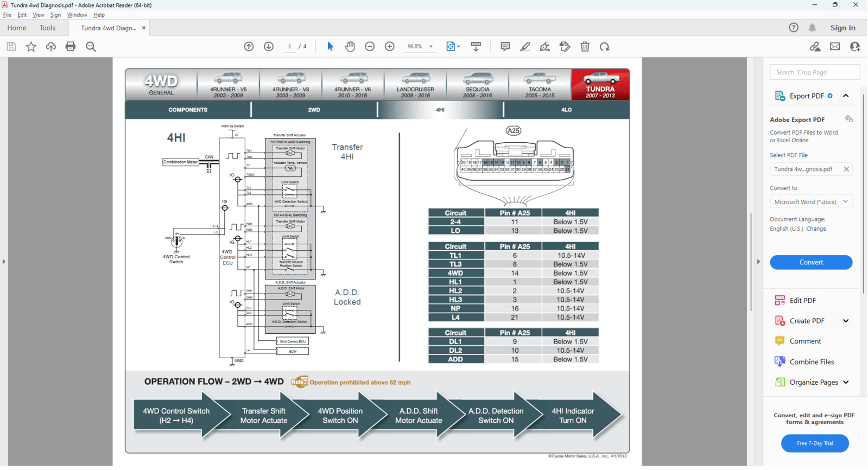Click the page number field
868x470 pixels.
coord(289,47)
